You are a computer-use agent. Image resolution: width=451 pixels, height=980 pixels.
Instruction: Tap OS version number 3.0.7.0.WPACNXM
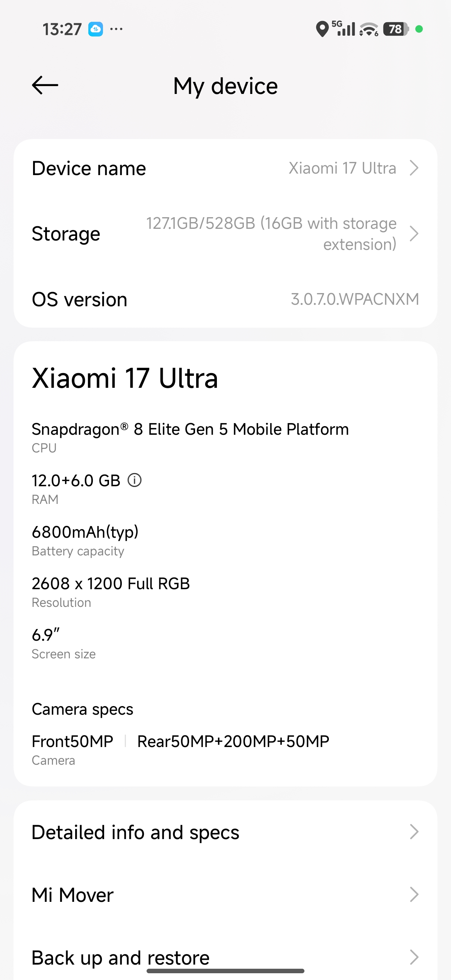pyautogui.click(x=355, y=299)
